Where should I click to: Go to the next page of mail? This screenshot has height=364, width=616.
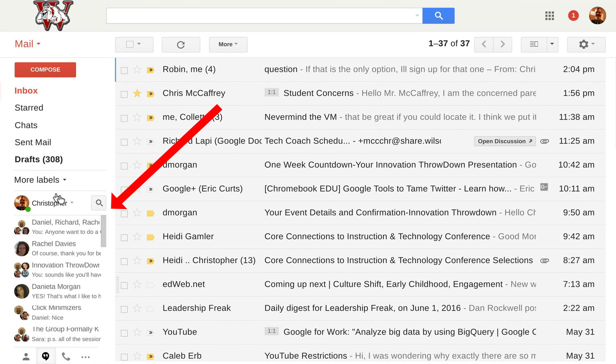coord(502,44)
